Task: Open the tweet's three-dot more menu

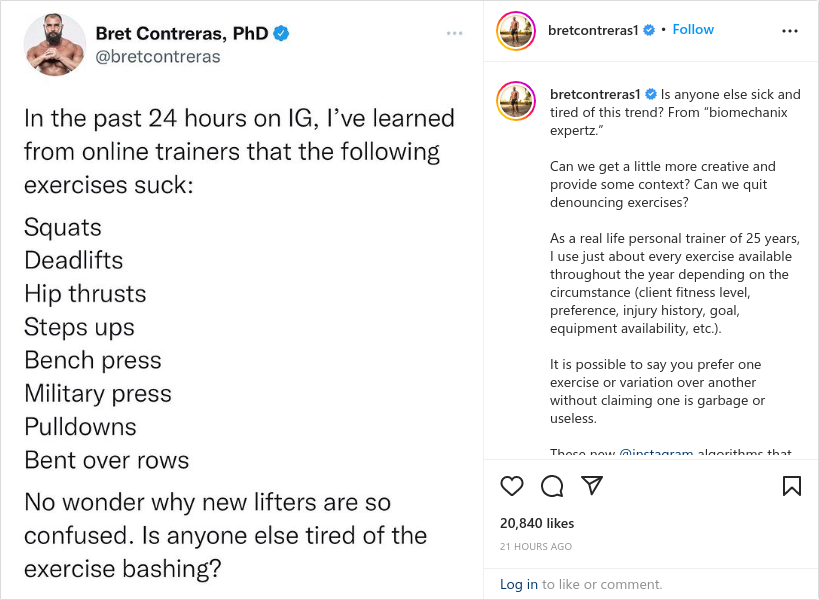Action: point(454,33)
